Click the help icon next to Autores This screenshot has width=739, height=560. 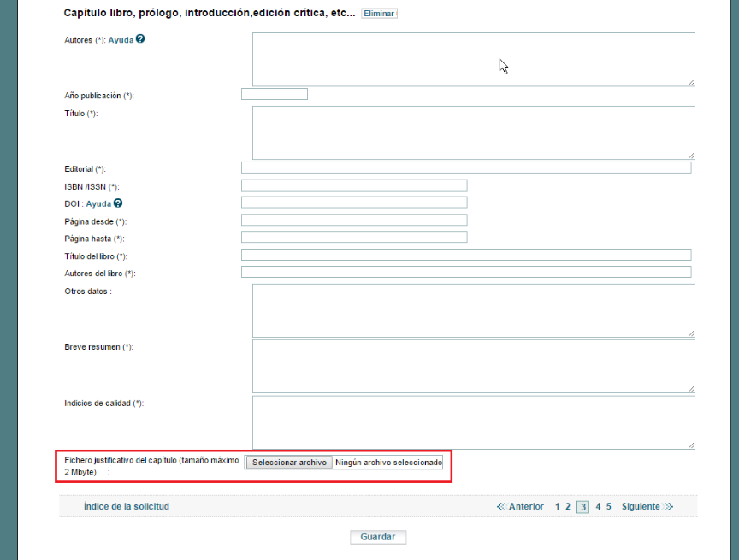[140, 39]
